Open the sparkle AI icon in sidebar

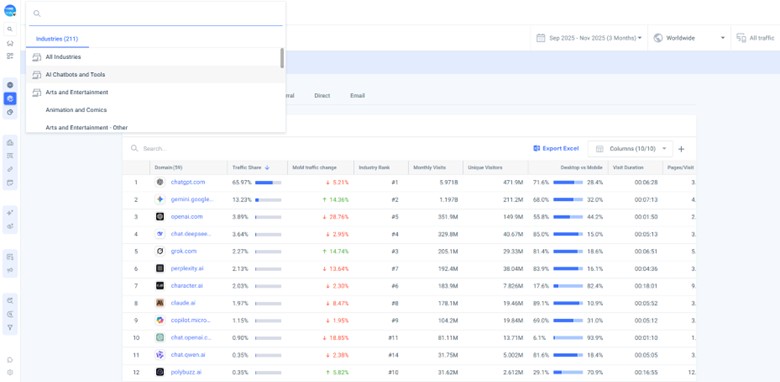(10, 212)
